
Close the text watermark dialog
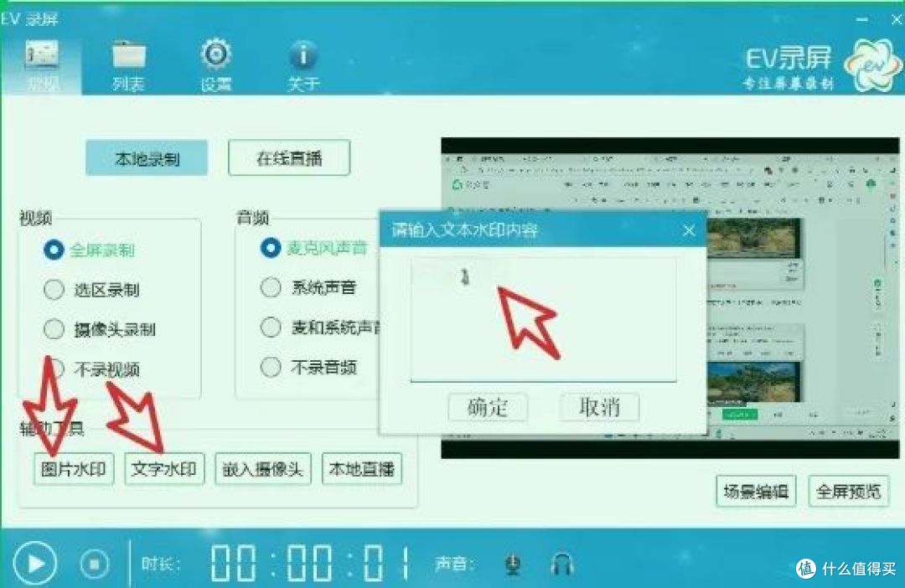[x=689, y=231]
